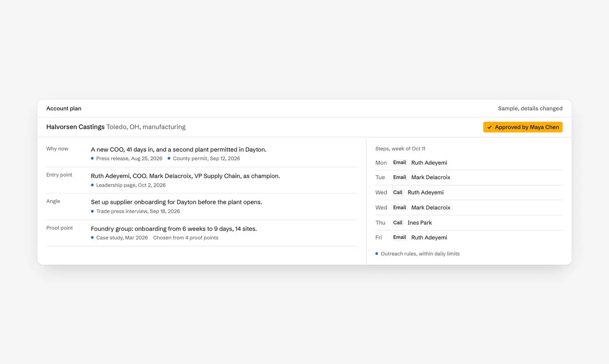Screen dimensions: 609x364
Task: Click "Set up supplier onboarding for Dayton" line
Action: coord(176,202)
